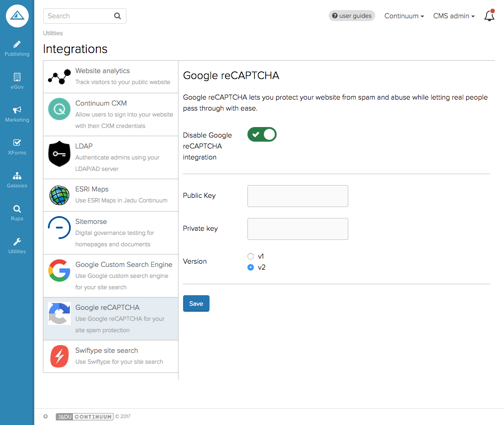
Task: Open the Galaxies sitemap icon
Action: (x=17, y=175)
